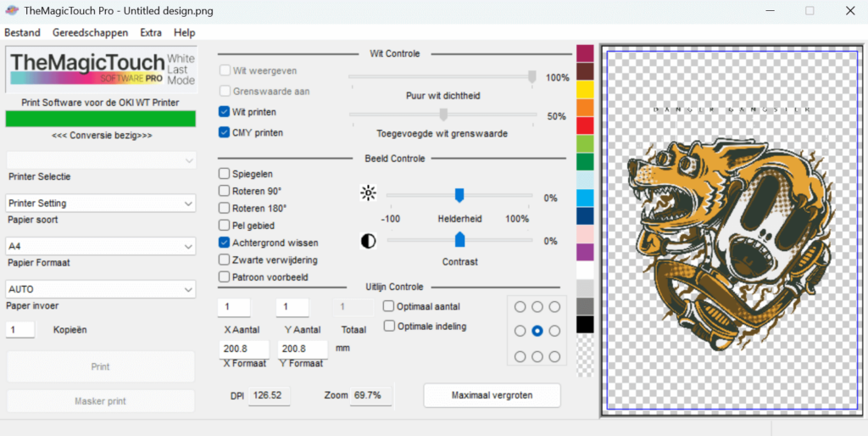The width and height of the screenshot is (868, 436).
Task: Select bottom-right alignment radio button
Action: point(554,356)
